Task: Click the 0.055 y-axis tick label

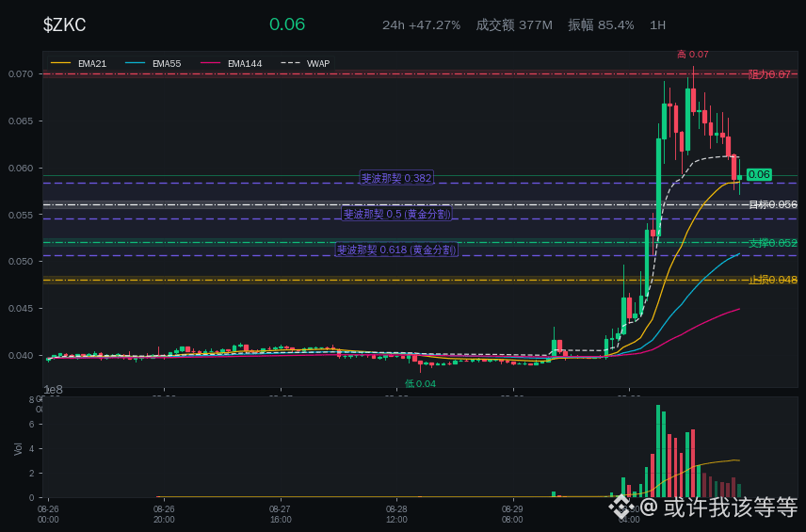Action: click(21, 215)
